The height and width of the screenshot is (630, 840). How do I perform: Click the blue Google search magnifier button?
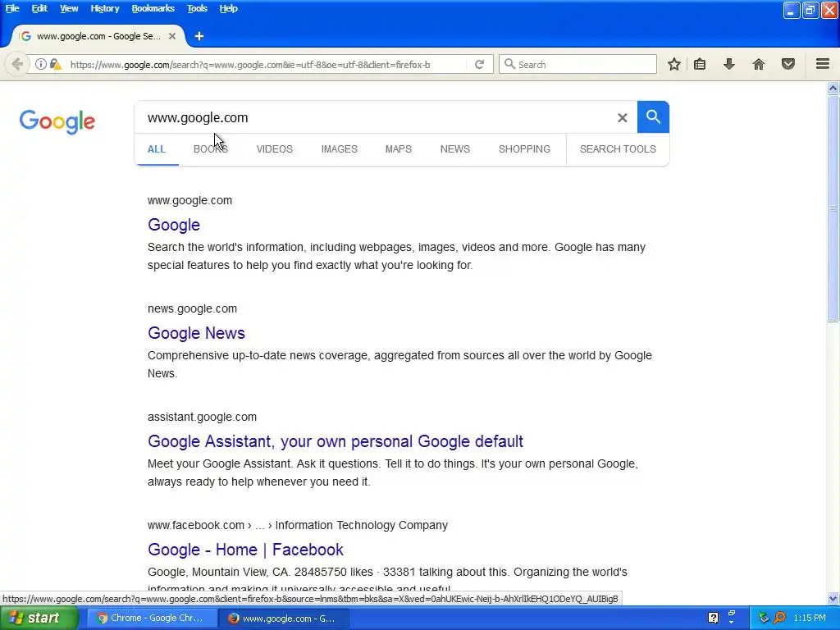pos(653,116)
